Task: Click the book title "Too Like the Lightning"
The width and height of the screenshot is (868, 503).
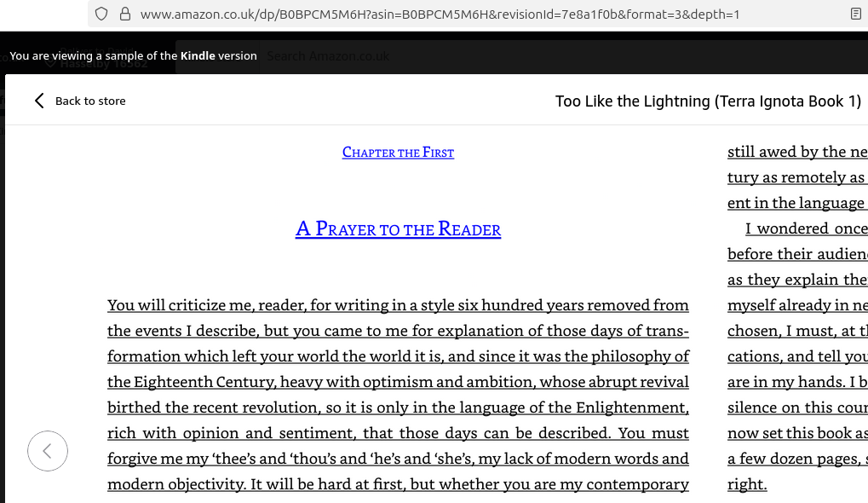Action: [708, 101]
